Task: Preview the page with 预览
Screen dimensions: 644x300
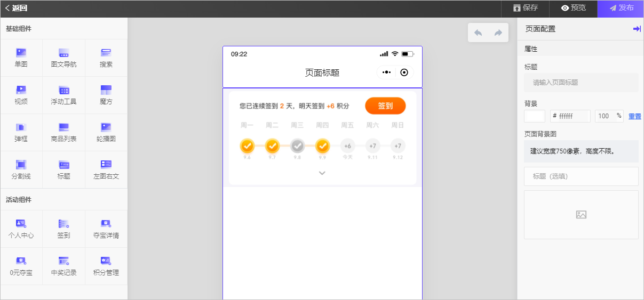Action: pyautogui.click(x=573, y=8)
